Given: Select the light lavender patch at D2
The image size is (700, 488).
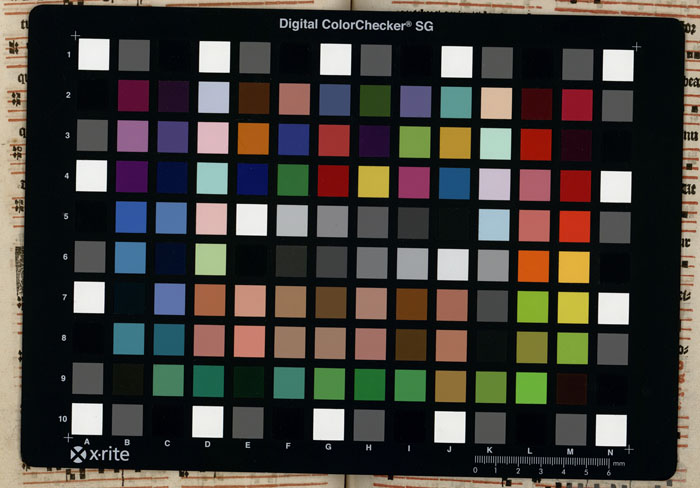Looking at the screenshot, I should (x=214, y=97).
